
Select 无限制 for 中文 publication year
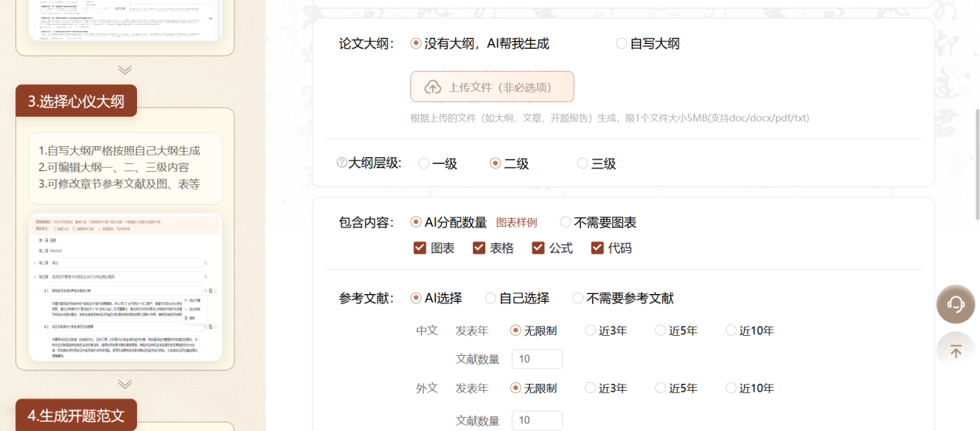coord(533,330)
